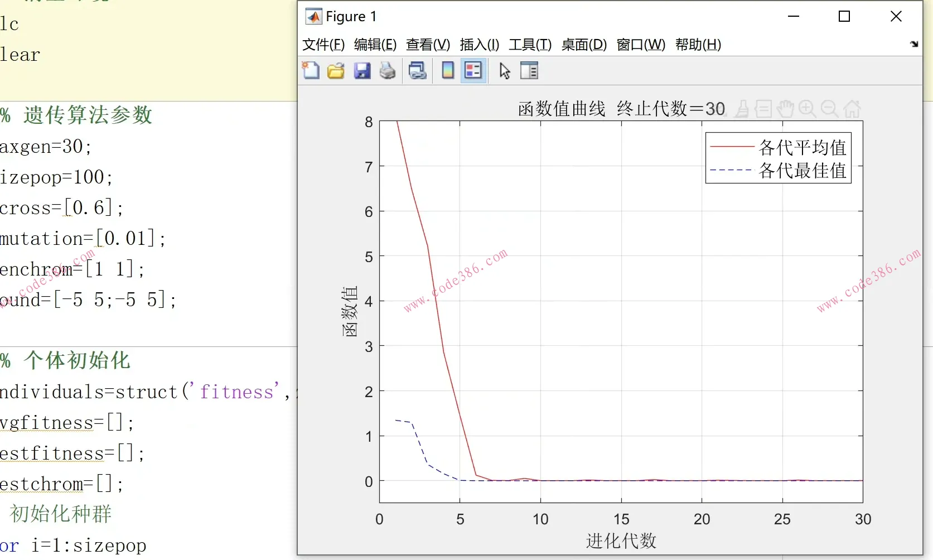Click the Figure 1 title bar text
The image size is (933, 560).
[x=351, y=17]
